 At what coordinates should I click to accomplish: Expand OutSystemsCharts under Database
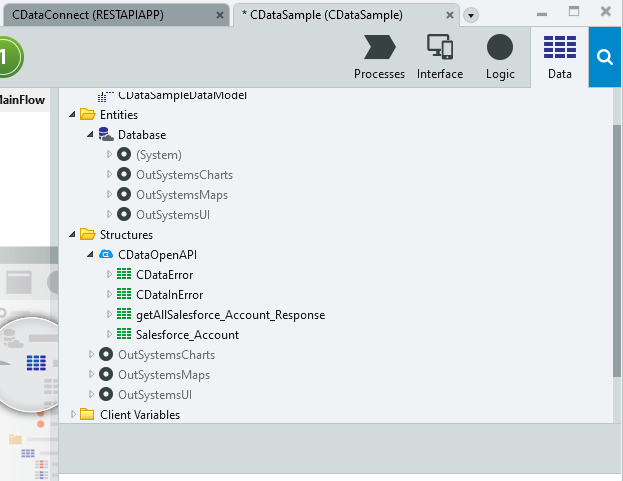click(109, 174)
